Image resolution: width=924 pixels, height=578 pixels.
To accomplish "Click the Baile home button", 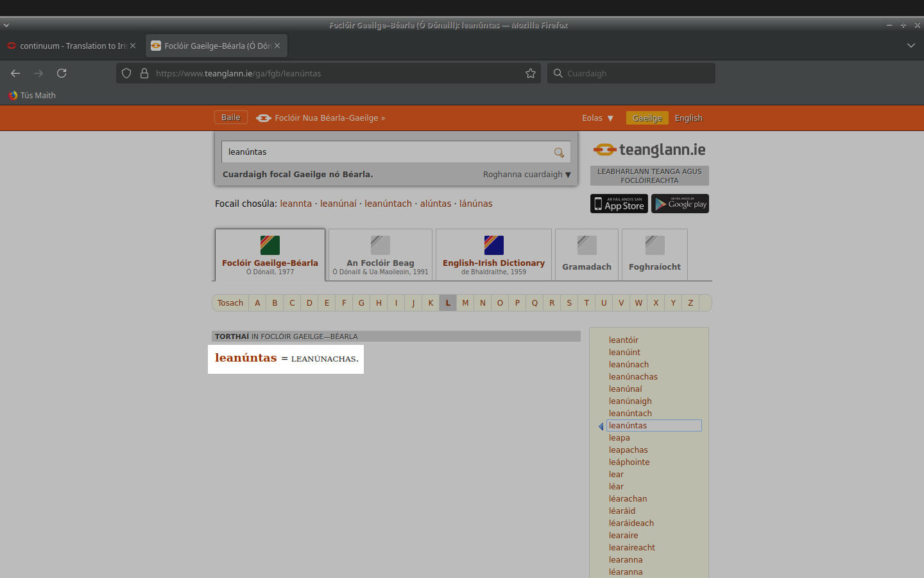I will click(x=230, y=118).
